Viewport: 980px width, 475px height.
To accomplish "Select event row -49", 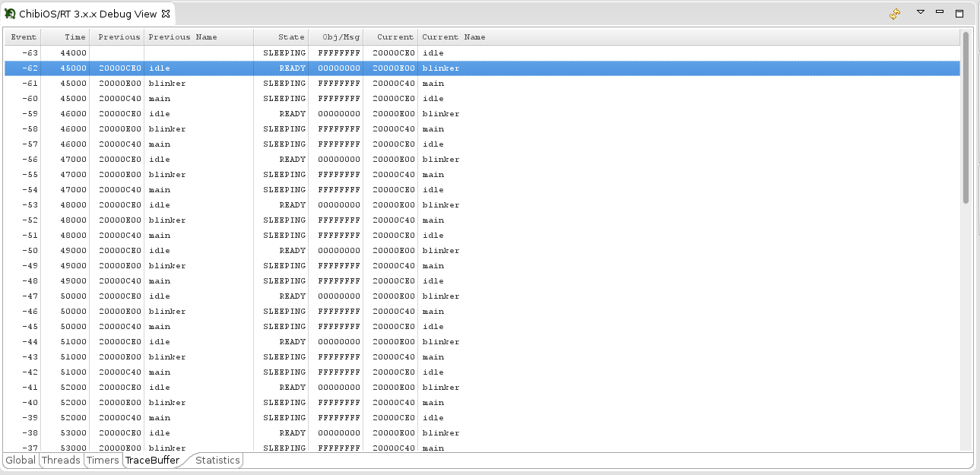I will point(482,266).
